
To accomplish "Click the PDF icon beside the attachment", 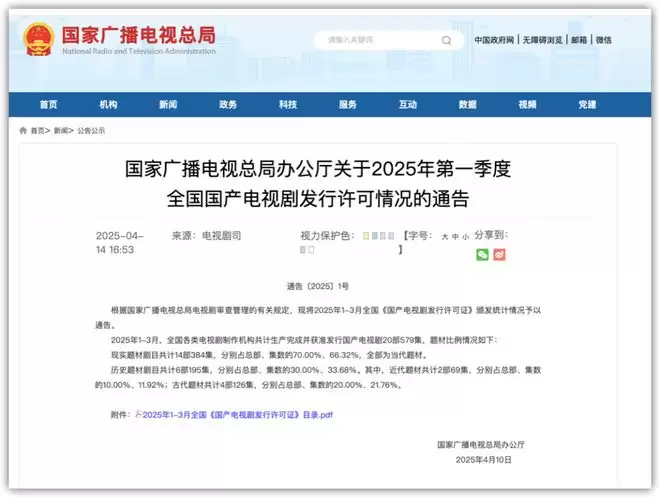I will 138,414.
